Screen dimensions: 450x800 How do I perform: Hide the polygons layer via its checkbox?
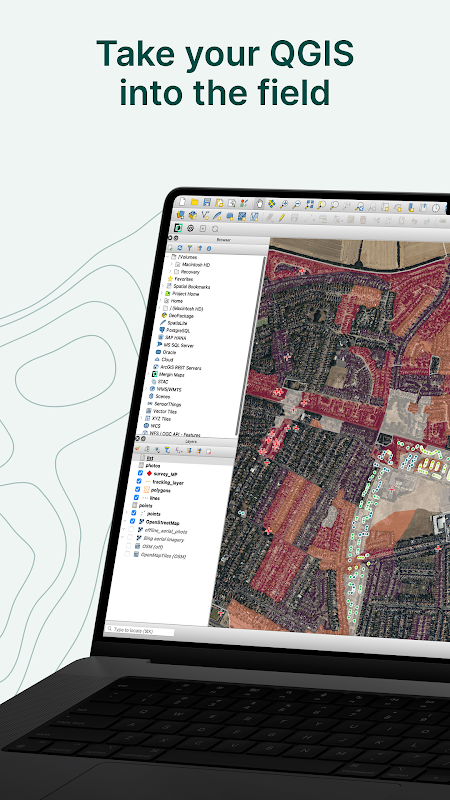[137, 489]
